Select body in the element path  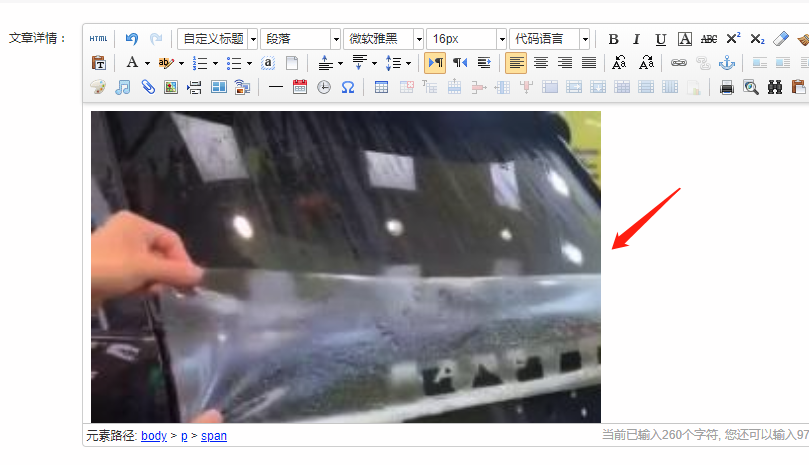click(x=154, y=436)
